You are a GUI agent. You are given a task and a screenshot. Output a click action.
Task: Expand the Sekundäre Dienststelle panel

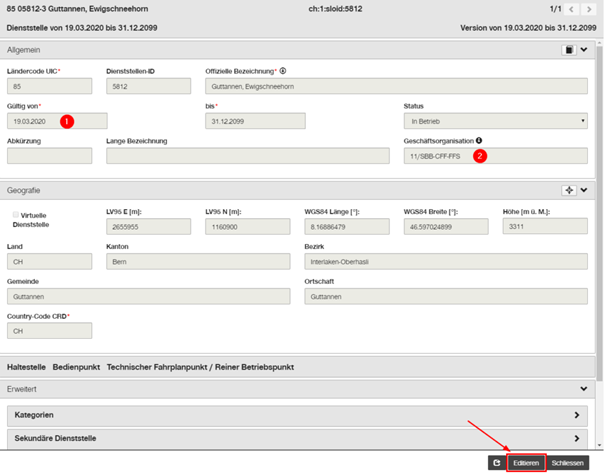[x=297, y=439]
